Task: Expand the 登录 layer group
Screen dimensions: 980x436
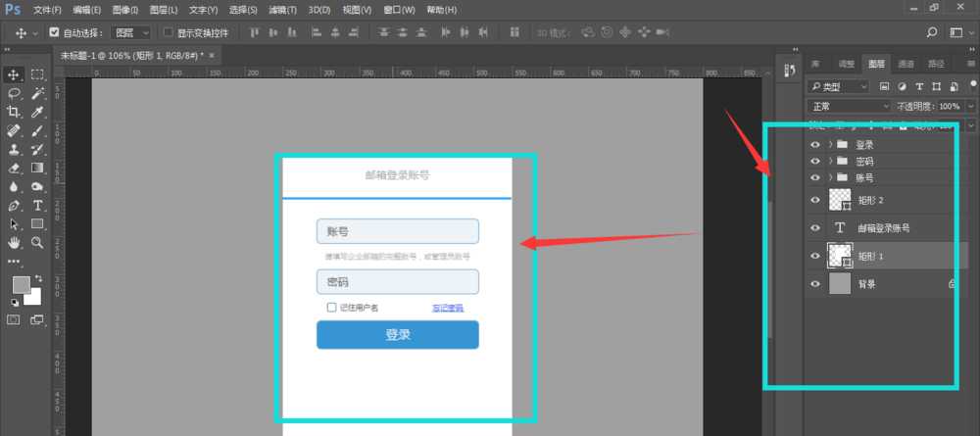Action: pos(830,144)
